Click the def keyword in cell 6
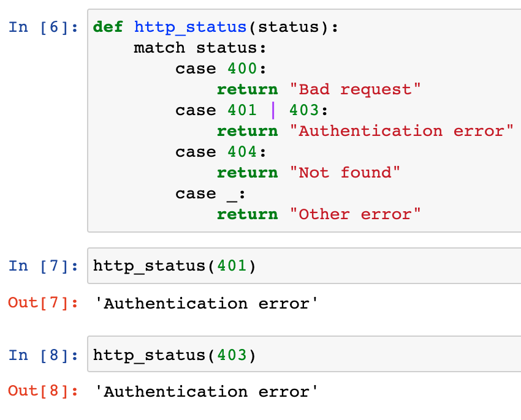The width and height of the screenshot is (521, 420). pyautogui.click(x=108, y=28)
